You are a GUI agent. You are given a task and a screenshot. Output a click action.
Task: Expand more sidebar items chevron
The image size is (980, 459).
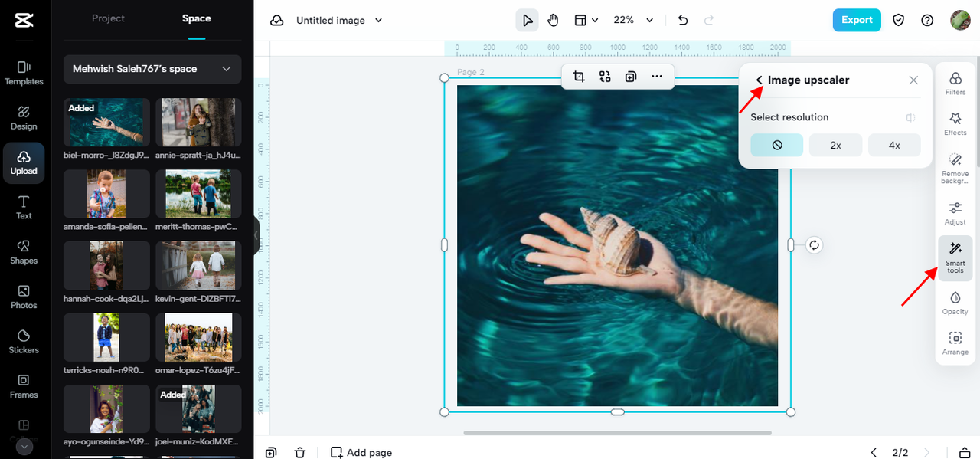click(24, 447)
